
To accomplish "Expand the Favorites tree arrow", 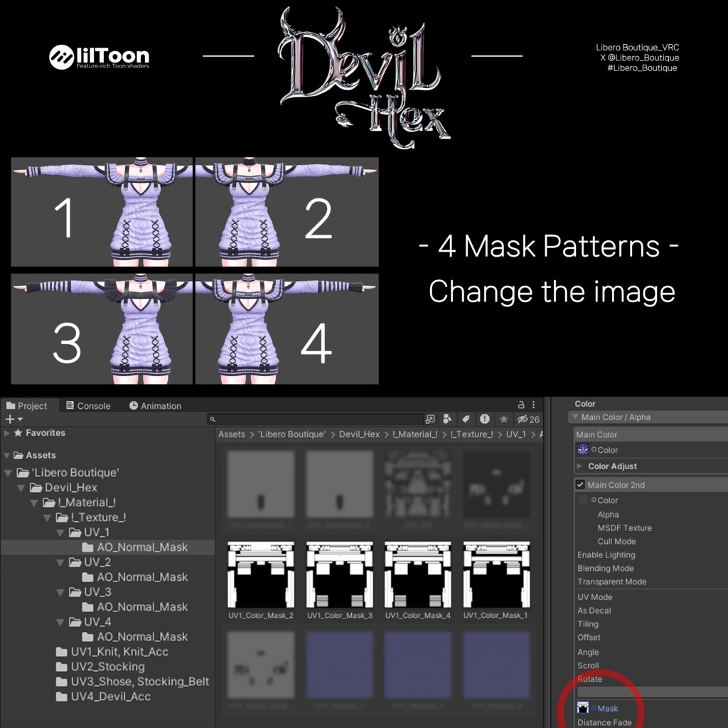I will (x=6, y=433).
